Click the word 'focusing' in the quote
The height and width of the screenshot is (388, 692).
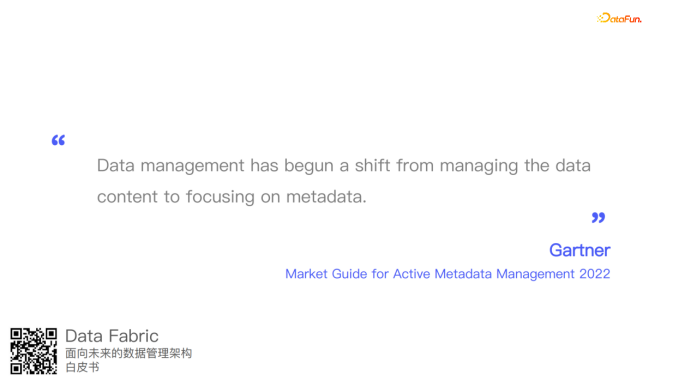click(220, 198)
